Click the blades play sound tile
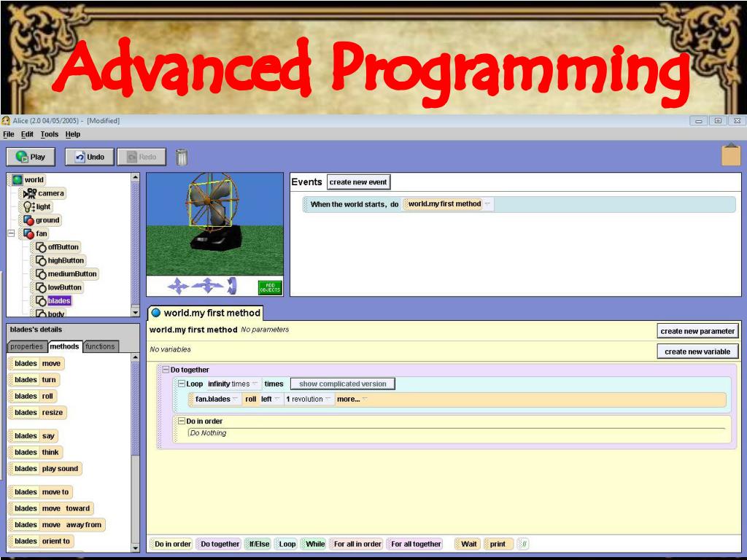The height and width of the screenshot is (560, 747). click(45, 469)
